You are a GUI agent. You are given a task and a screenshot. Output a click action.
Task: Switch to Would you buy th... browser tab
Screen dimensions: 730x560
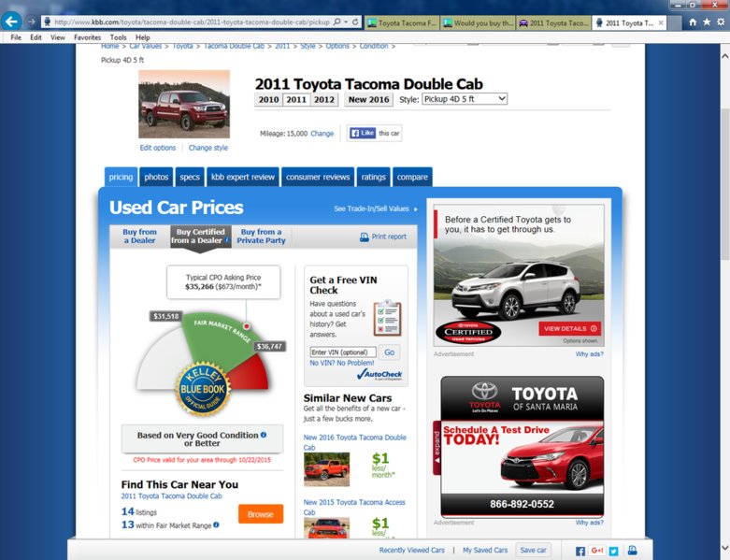click(x=479, y=22)
